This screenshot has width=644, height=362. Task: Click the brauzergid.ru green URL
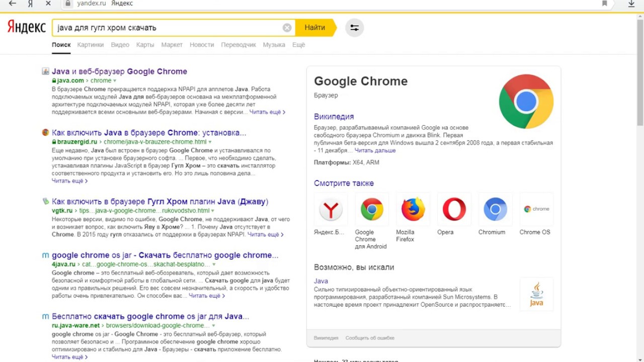(76, 142)
